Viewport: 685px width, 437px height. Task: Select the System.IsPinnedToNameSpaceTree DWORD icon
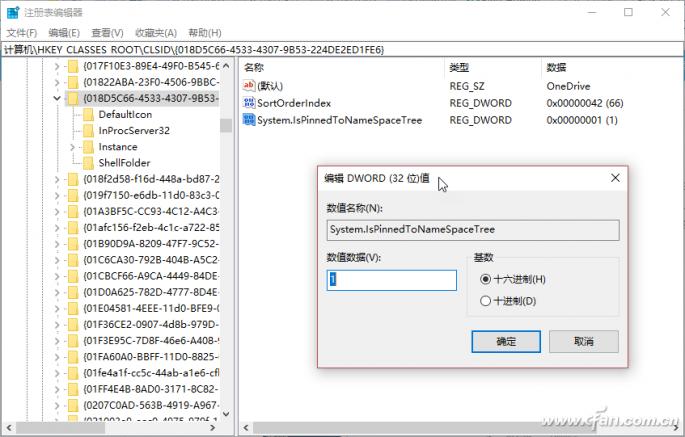(x=249, y=120)
